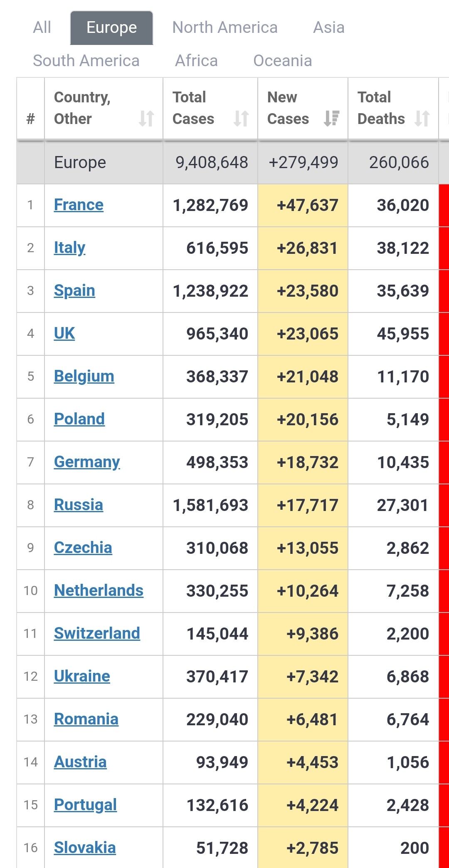This screenshot has height=868, width=449.
Task: Sort by Total Deaths arrows icon
Action: pyautogui.click(x=422, y=119)
